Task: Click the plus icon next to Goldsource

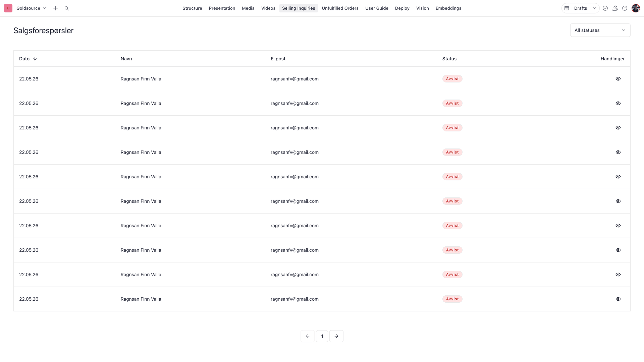Action: click(x=55, y=8)
